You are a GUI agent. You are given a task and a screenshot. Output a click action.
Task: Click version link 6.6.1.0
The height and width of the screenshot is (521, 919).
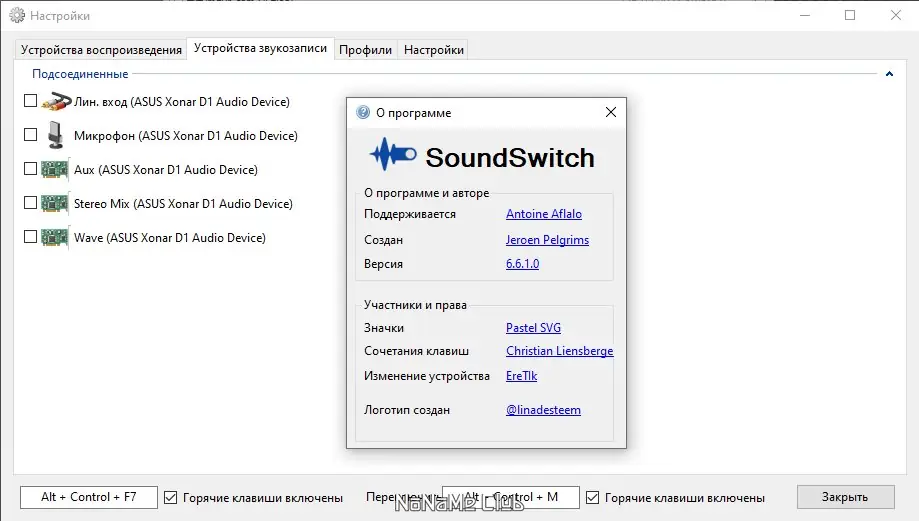click(x=522, y=264)
